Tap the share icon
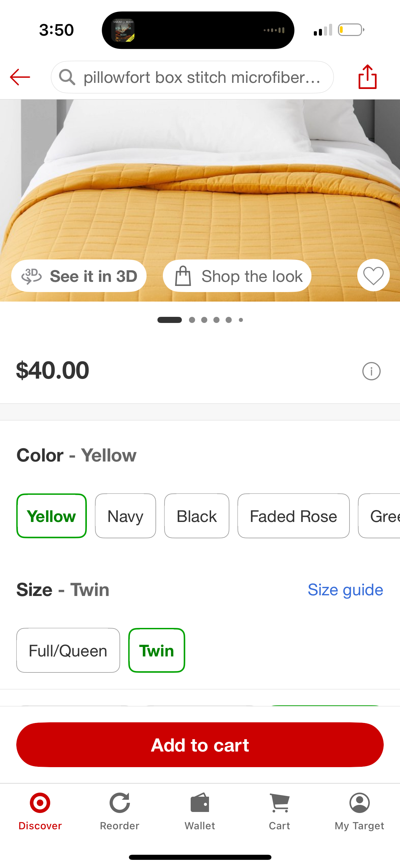 tap(367, 77)
